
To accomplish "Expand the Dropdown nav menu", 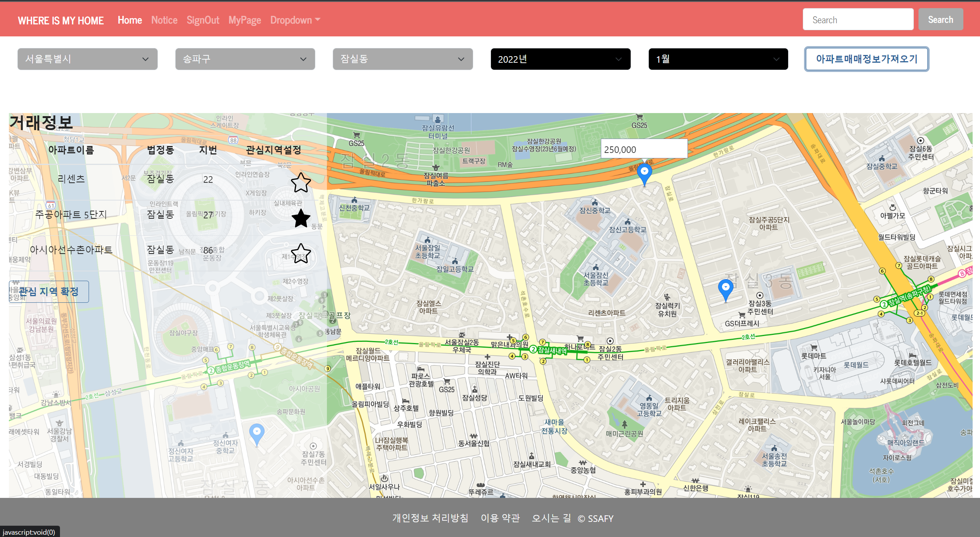I will 295,20.
